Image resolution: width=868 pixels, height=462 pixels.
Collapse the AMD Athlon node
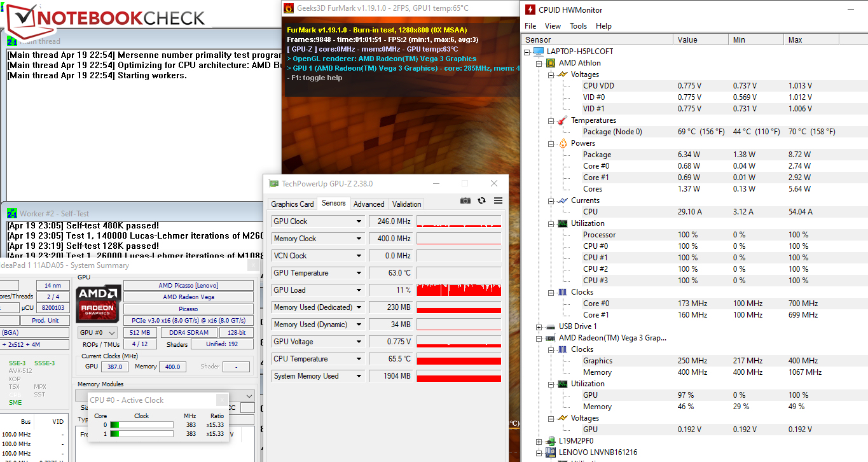click(539, 63)
